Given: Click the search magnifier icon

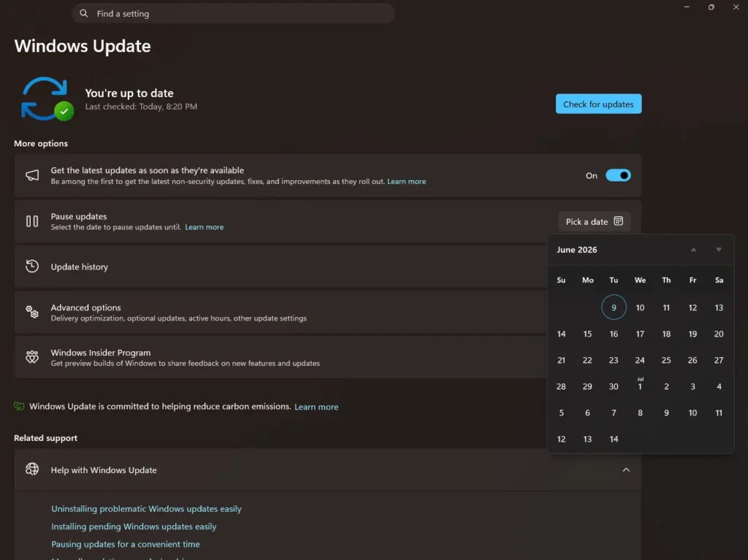Looking at the screenshot, I should pyautogui.click(x=84, y=13).
